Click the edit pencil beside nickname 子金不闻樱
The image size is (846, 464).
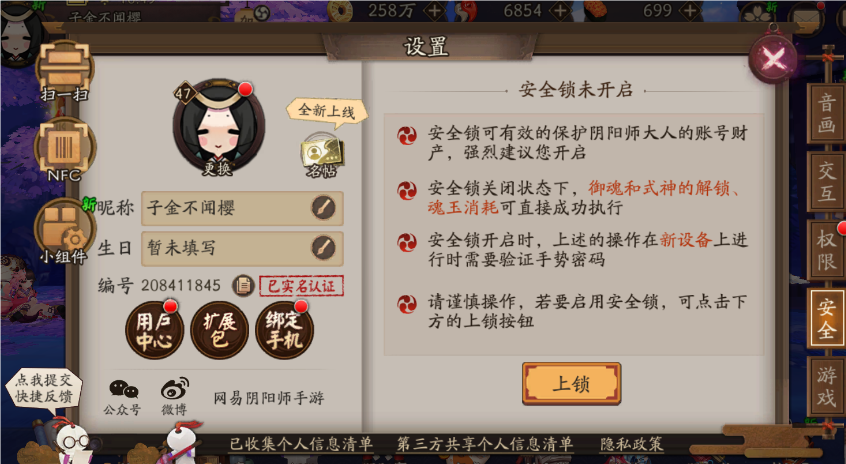[323, 208]
